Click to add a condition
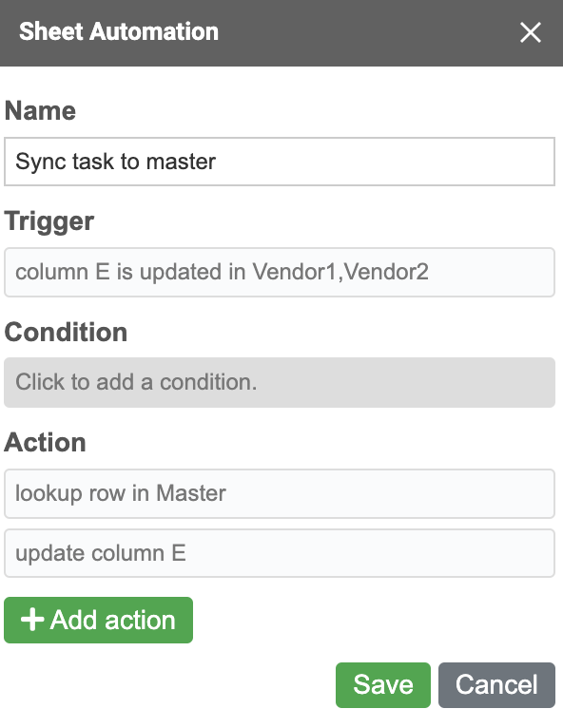This screenshot has height=728, width=563. [x=280, y=383]
